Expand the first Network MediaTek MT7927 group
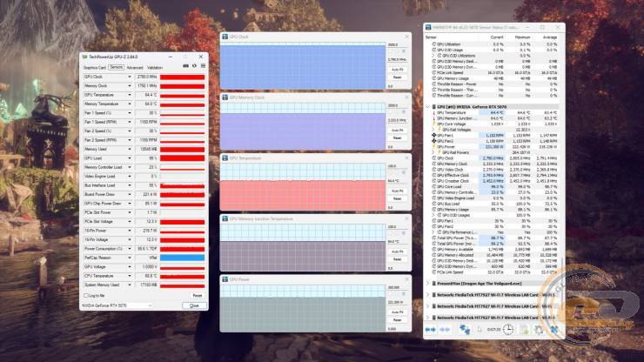 pos(428,295)
